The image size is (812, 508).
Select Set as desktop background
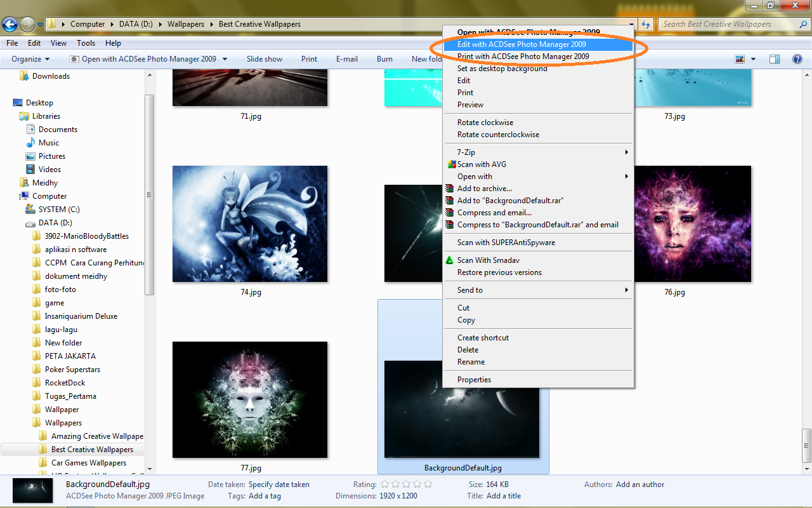(538, 69)
